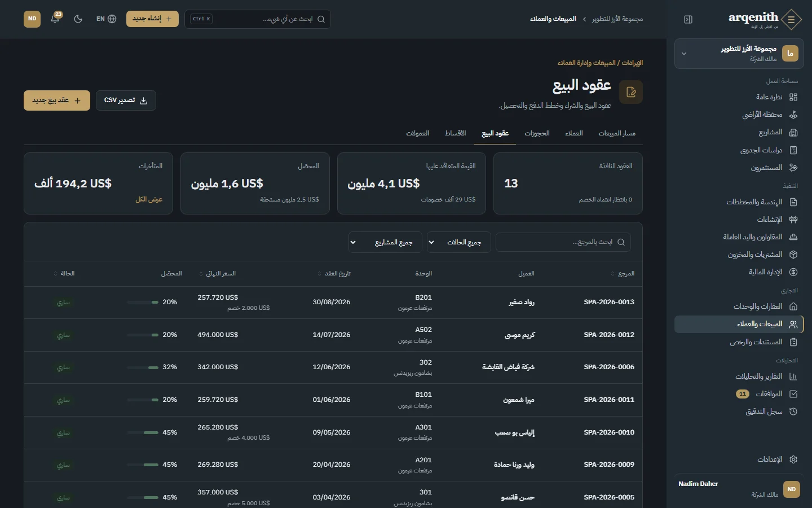Open العقارات والوحدات properties section

coord(739,306)
